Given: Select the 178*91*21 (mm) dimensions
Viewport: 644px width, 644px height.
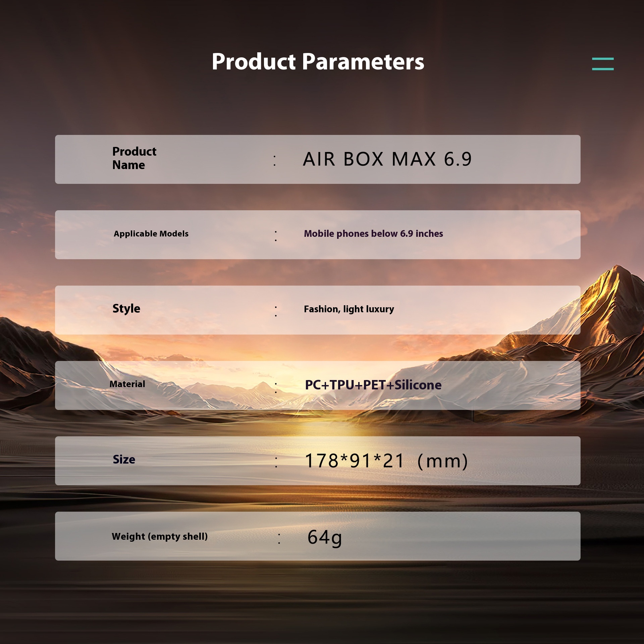Looking at the screenshot, I should tap(386, 461).
